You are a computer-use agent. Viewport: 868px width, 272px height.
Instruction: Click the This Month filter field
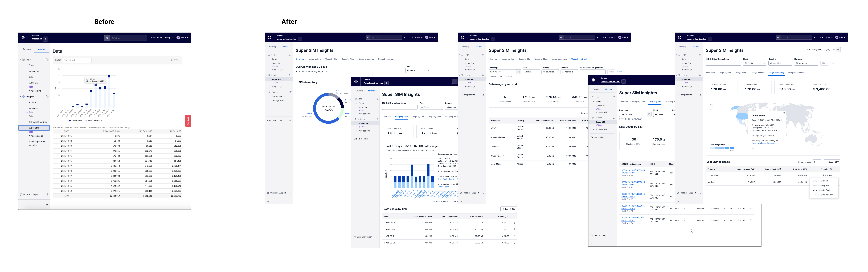[77, 60]
